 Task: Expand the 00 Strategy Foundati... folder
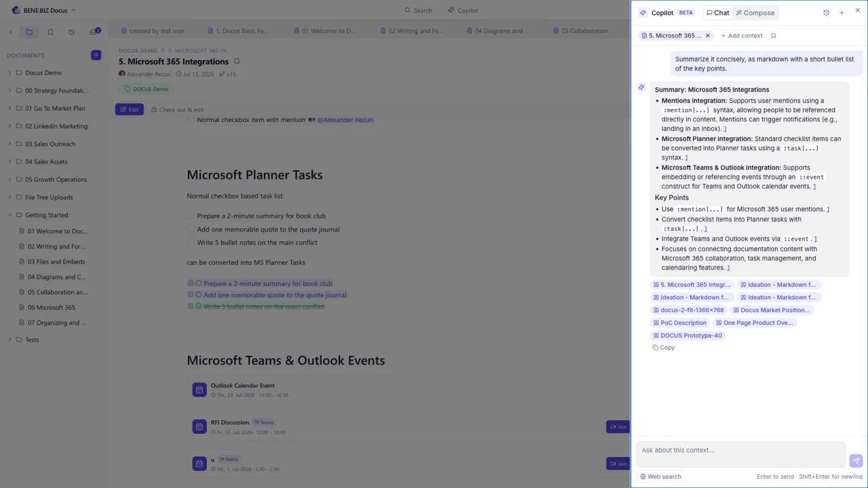click(x=9, y=91)
